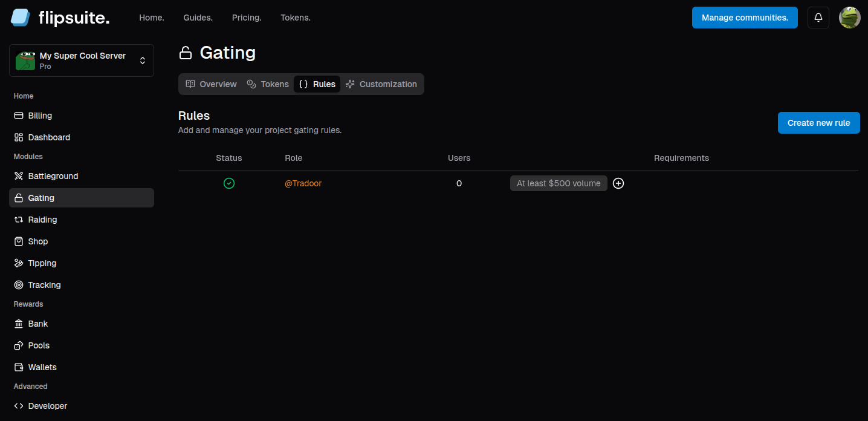
Task: Open Tokens in top navigation
Action: coord(296,18)
